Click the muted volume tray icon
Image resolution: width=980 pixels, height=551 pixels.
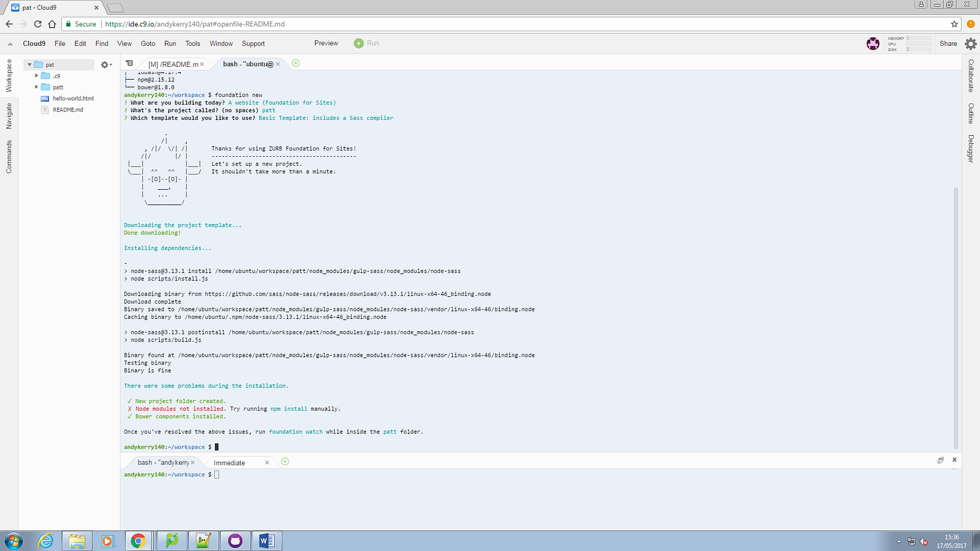924,542
